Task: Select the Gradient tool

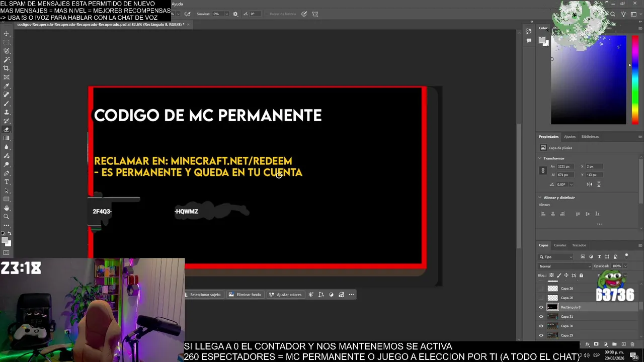Action: coord(7,138)
